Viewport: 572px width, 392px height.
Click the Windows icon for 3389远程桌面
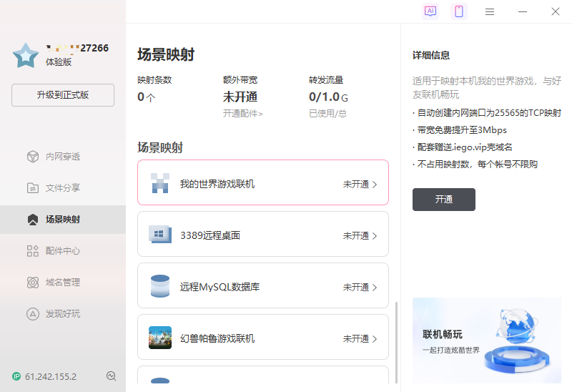click(159, 235)
